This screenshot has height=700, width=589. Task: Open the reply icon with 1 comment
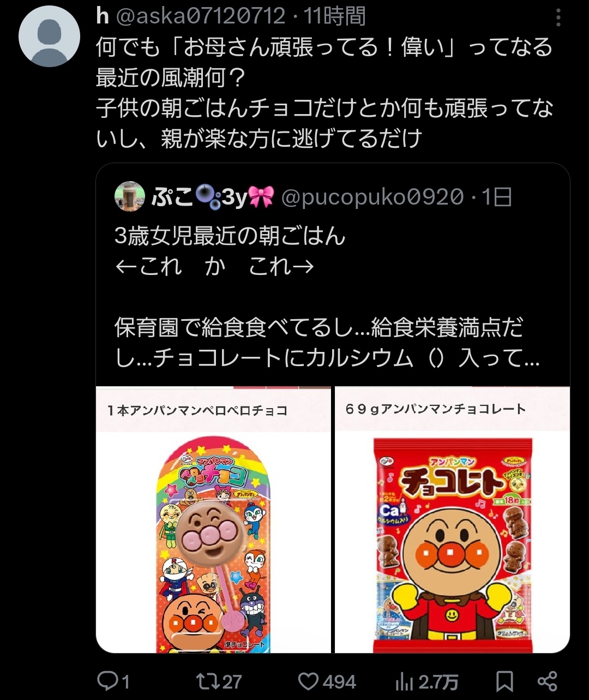click(107, 680)
